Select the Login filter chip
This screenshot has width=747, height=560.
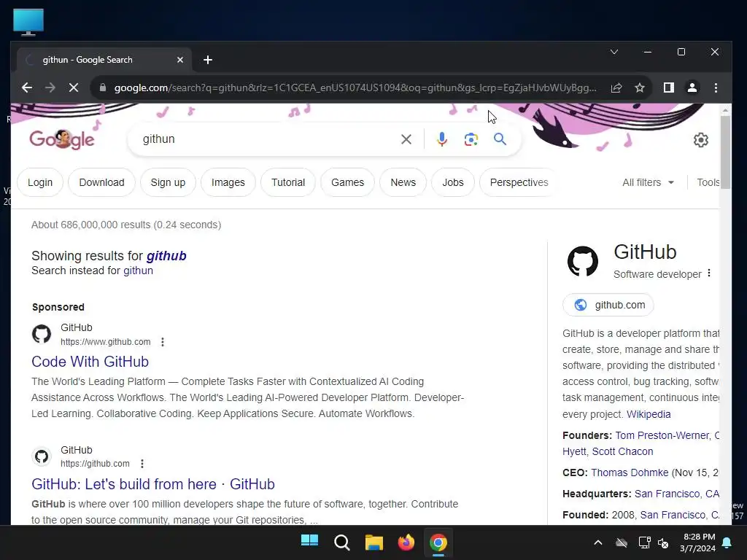click(x=40, y=182)
